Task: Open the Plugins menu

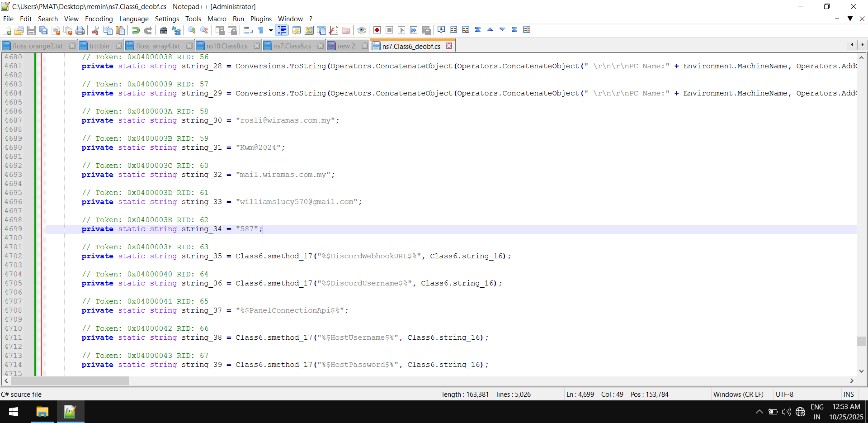Action: click(261, 19)
